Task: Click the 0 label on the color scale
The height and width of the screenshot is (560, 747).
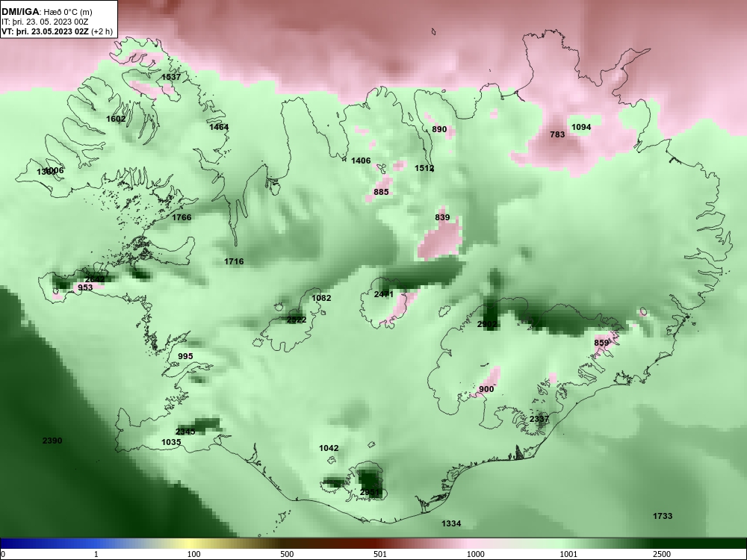Action: (3, 554)
